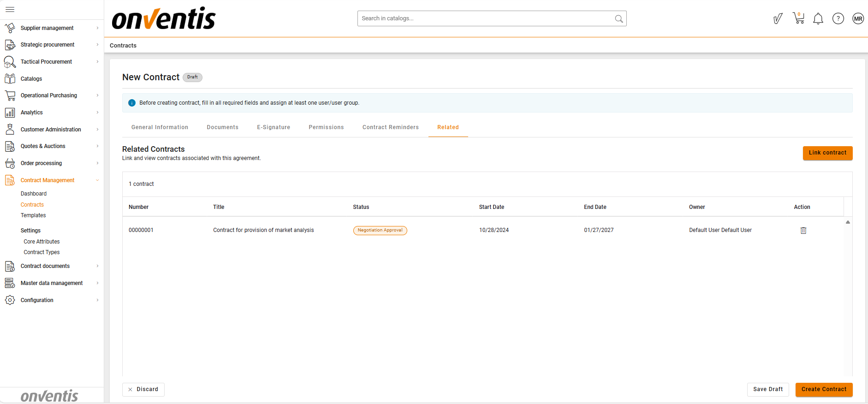
Task: Expand Supplier management menu
Action: tap(97, 28)
